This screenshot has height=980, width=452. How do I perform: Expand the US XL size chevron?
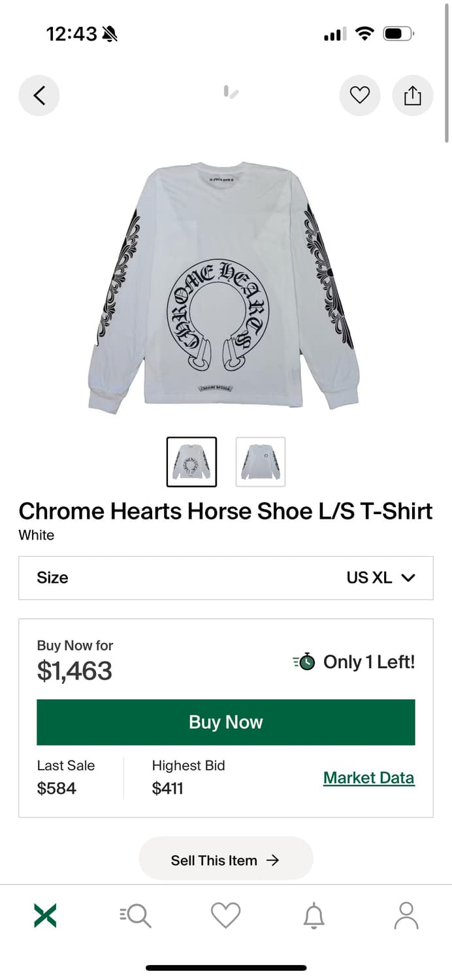pyautogui.click(x=408, y=578)
